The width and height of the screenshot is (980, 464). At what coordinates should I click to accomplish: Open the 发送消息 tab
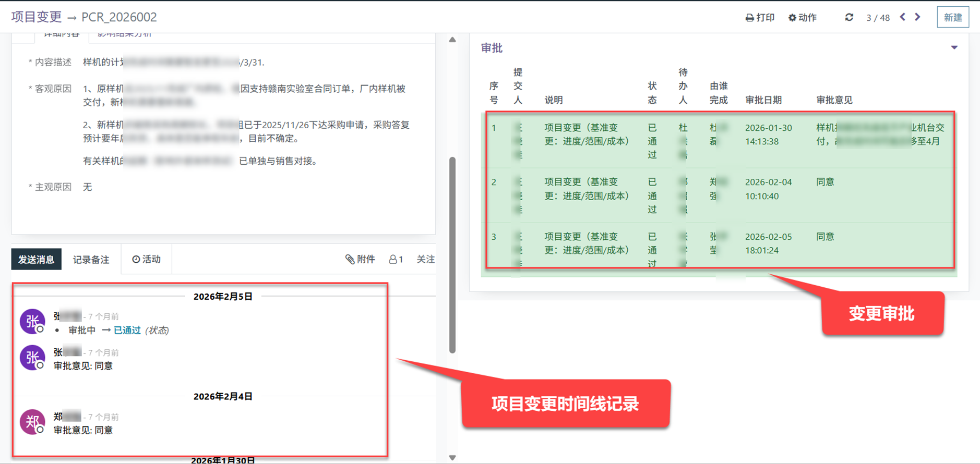(x=37, y=259)
